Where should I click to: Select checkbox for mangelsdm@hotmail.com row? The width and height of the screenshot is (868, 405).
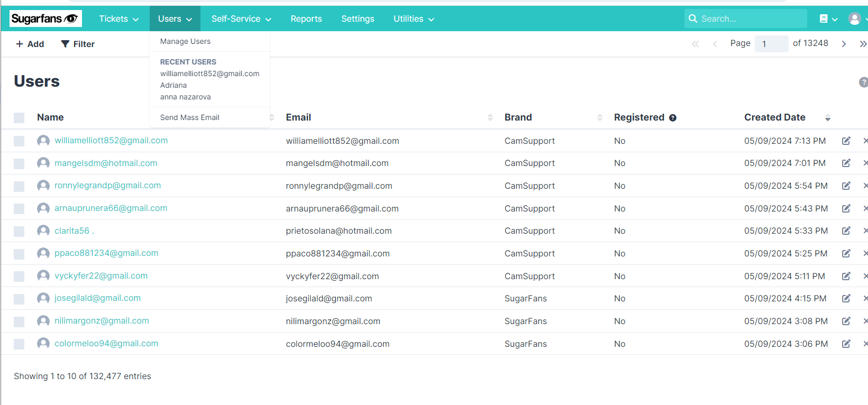(19, 164)
